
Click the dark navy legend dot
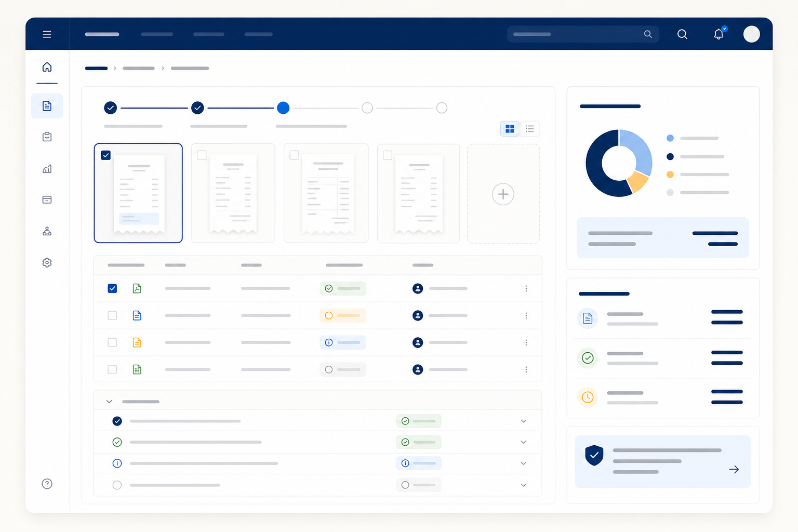point(670,156)
